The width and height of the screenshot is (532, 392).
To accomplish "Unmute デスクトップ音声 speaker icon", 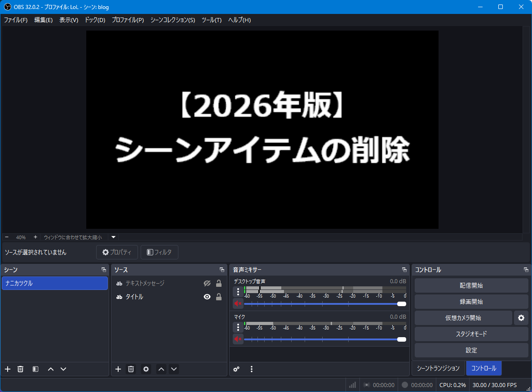I will (x=238, y=303).
